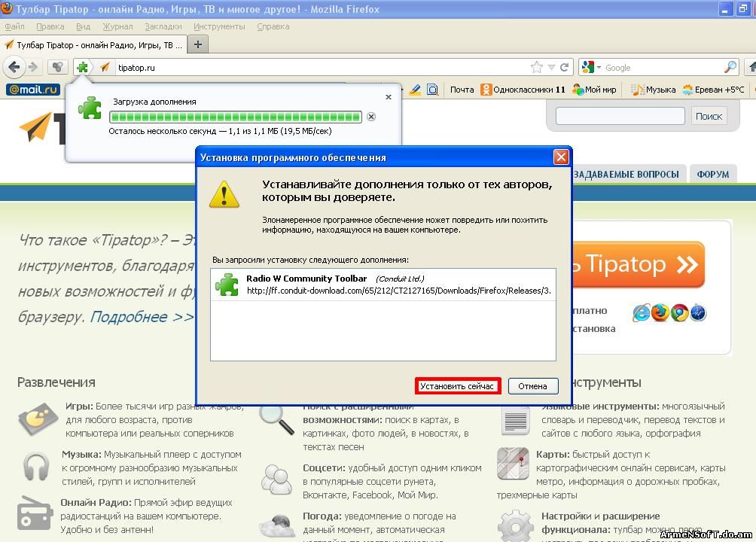The width and height of the screenshot is (756, 542).
Task: Click the Firefox home button
Action: point(751,67)
